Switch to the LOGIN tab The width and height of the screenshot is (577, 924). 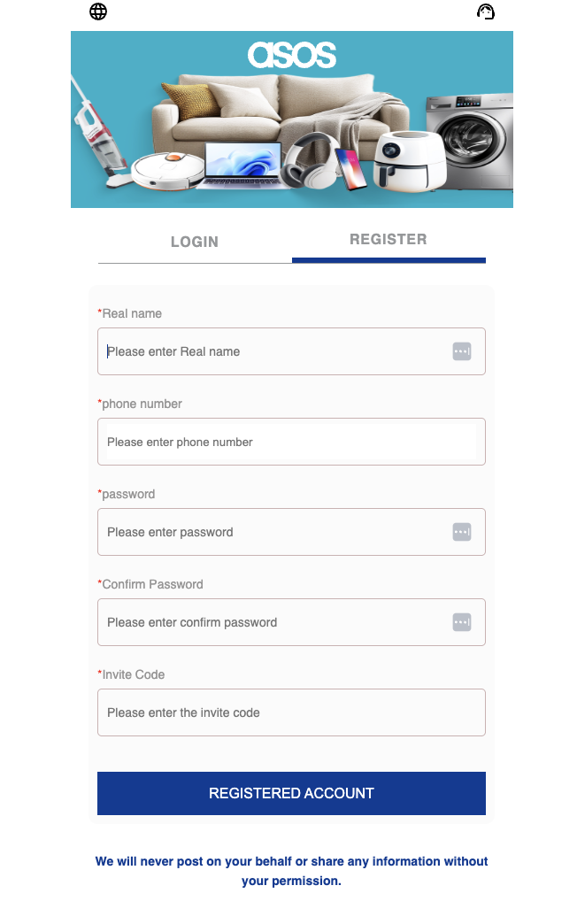coord(195,242)
